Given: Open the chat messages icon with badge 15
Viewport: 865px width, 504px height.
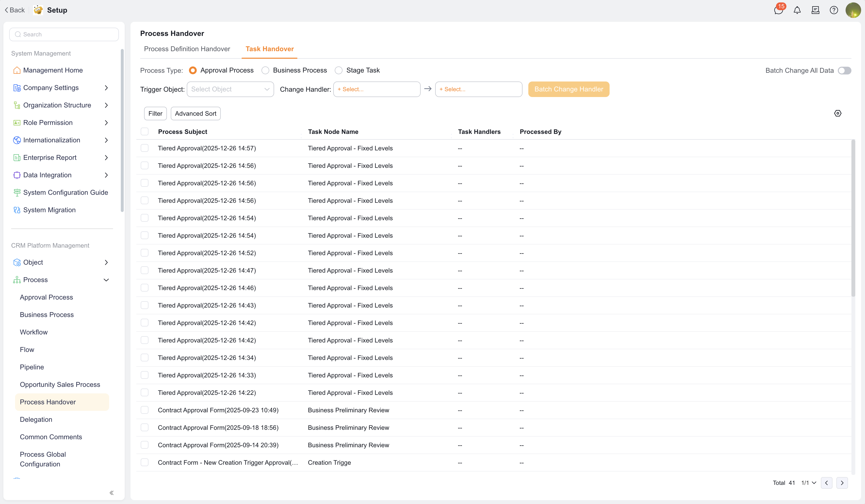Looking at the screenshot, I should (778, 10).
